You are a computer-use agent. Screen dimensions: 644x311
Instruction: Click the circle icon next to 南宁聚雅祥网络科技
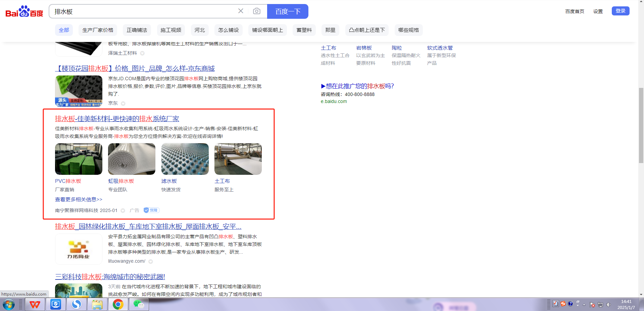[x=123, y=211]
